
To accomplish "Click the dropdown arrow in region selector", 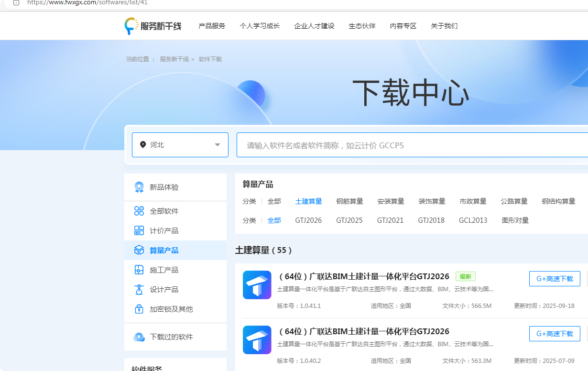I will [x=218, y=145].
